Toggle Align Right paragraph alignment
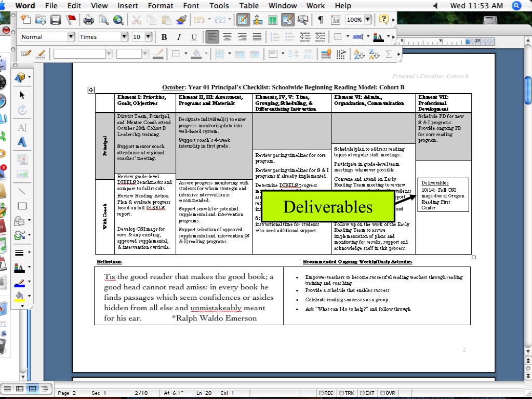Screen dimensions: 532x399 pyautogui.click(x=242, y=37)
